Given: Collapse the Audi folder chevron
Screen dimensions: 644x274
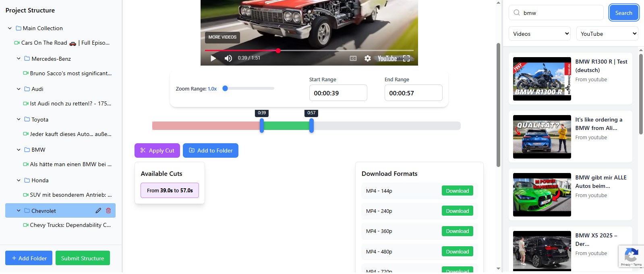Looking at the screenshot, I should pos(19,89).
